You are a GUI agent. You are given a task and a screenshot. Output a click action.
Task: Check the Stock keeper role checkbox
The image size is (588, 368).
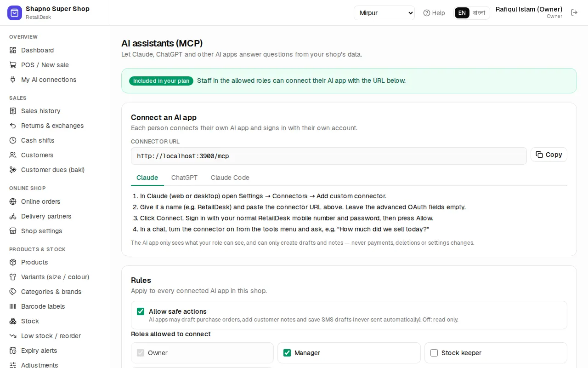tap(434, 353)
